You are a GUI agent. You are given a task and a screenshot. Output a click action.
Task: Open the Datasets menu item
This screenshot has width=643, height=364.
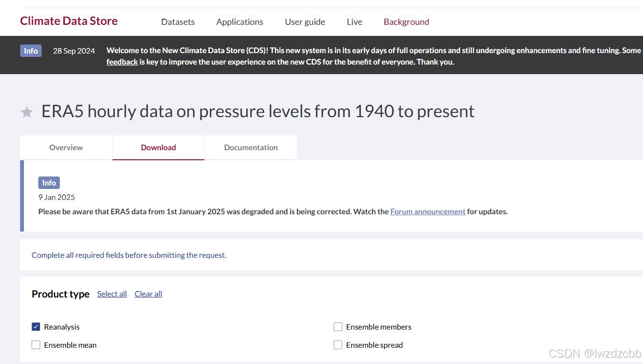(178, 22)
